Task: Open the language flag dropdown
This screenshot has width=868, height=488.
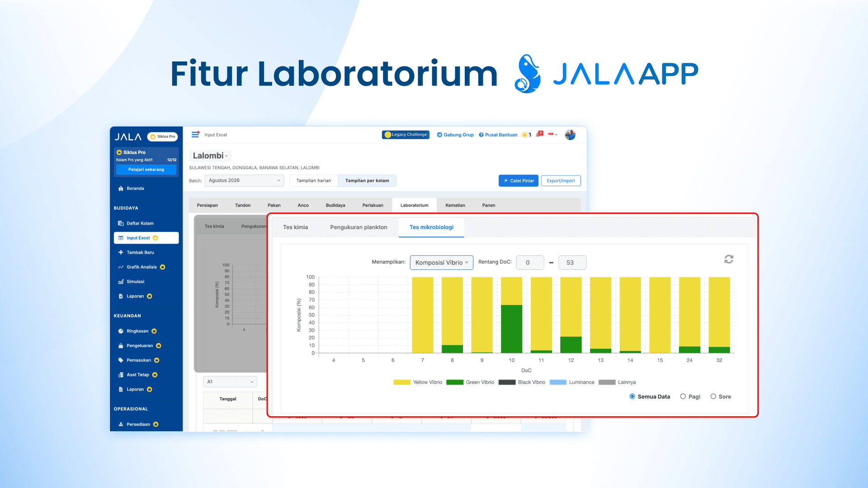Action: pos(552,135)
